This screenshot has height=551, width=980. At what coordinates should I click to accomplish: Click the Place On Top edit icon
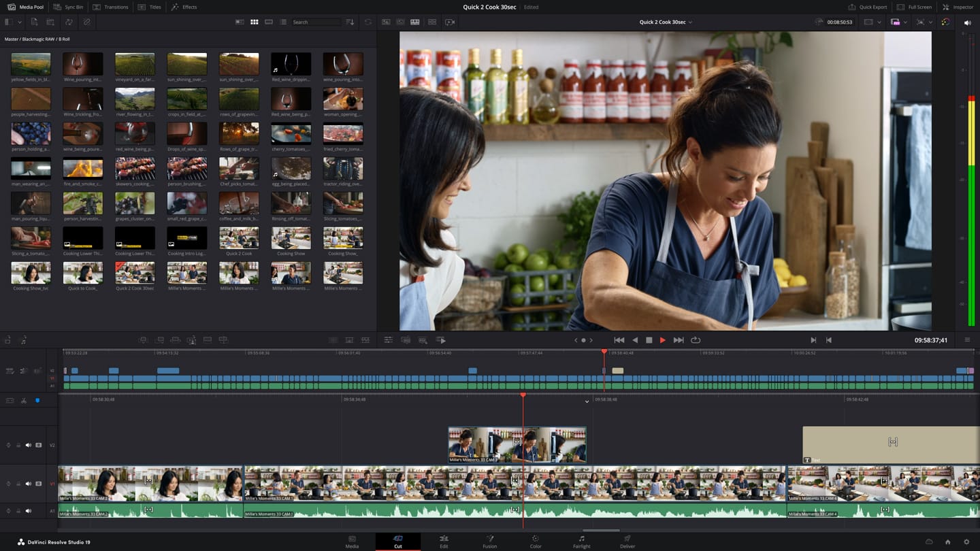tap(208, 339)
